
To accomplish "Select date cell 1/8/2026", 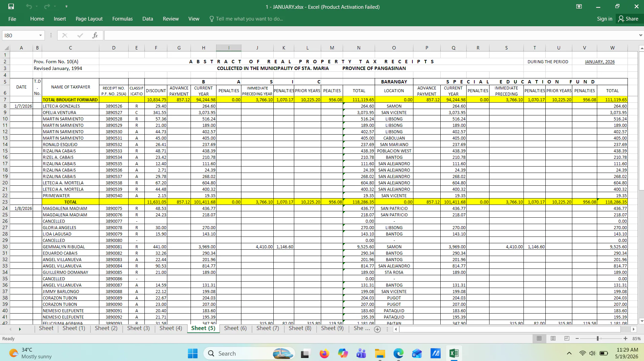I will tap(22, 208).
